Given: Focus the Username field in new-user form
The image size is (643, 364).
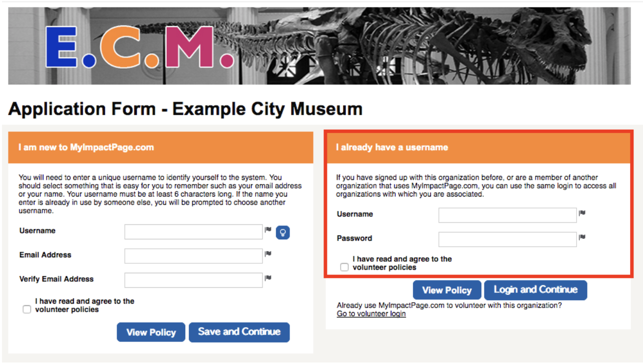Looking at the screenshot, I should pos(194,232).
